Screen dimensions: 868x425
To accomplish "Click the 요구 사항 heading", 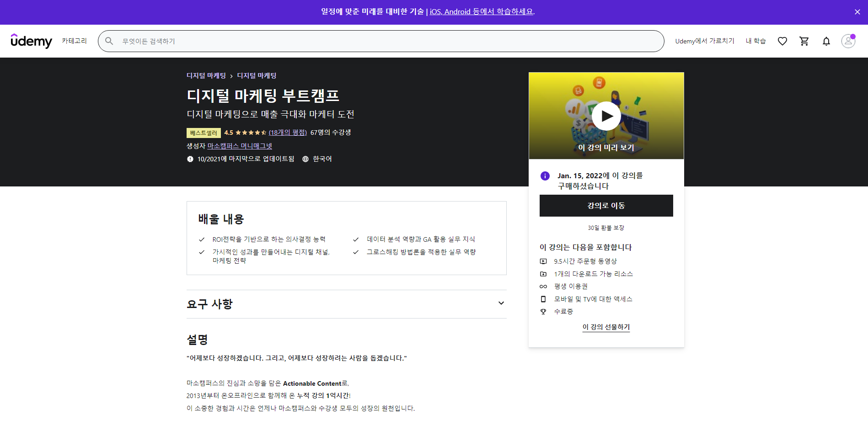I will [x=210, y=304].
